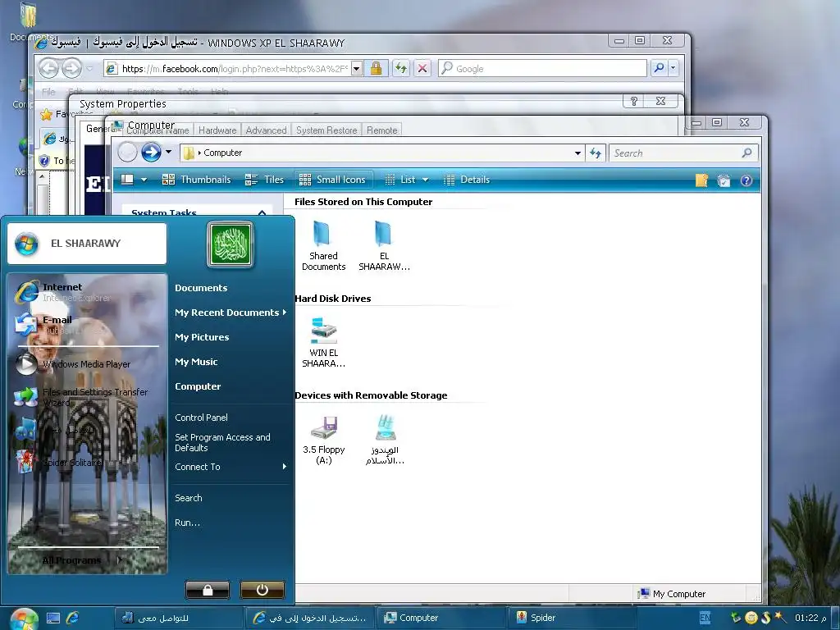840x630 pixels.
Task: Click the security lock icon in browser
Action: pos(376,68)
